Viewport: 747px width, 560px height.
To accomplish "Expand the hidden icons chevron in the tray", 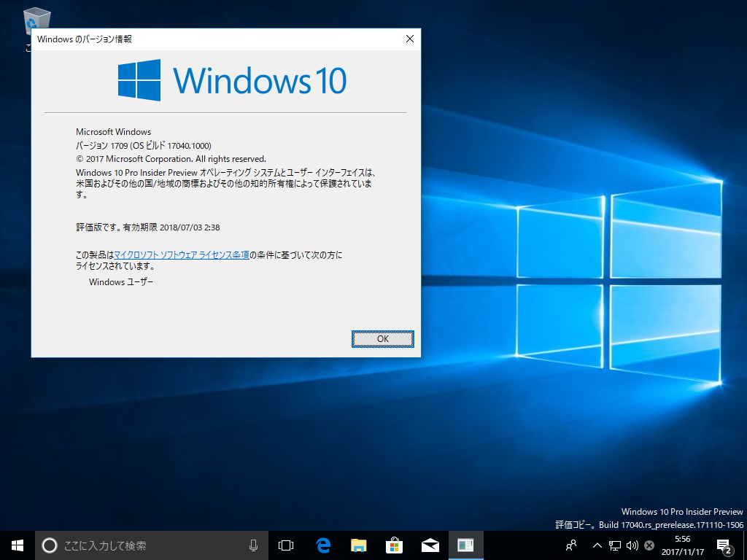I will tap(597, 545).
